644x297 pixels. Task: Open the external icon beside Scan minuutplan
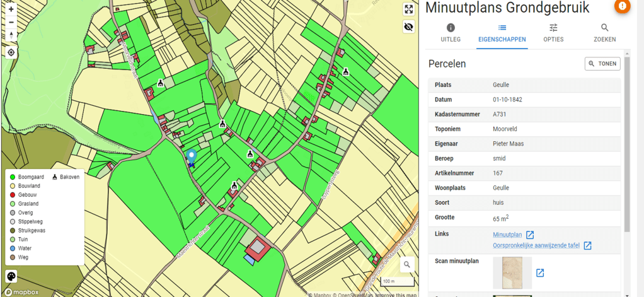540,273
